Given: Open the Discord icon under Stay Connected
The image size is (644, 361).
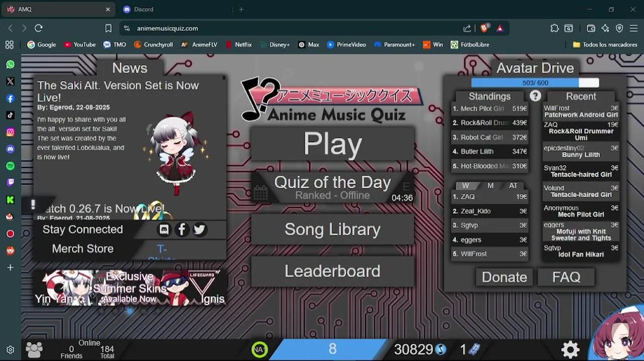Looking at the screenshot, I should point(164,229).
